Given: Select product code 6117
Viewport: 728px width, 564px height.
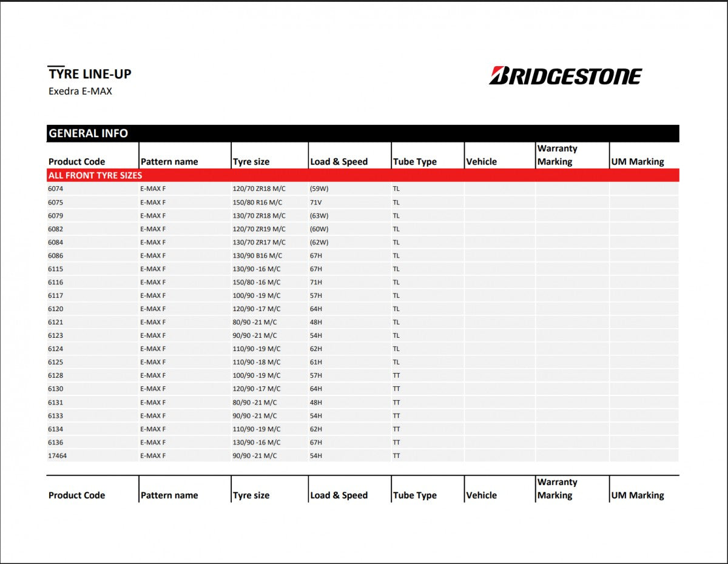Looking at the screenshot, I should click(x=55, y=295).
